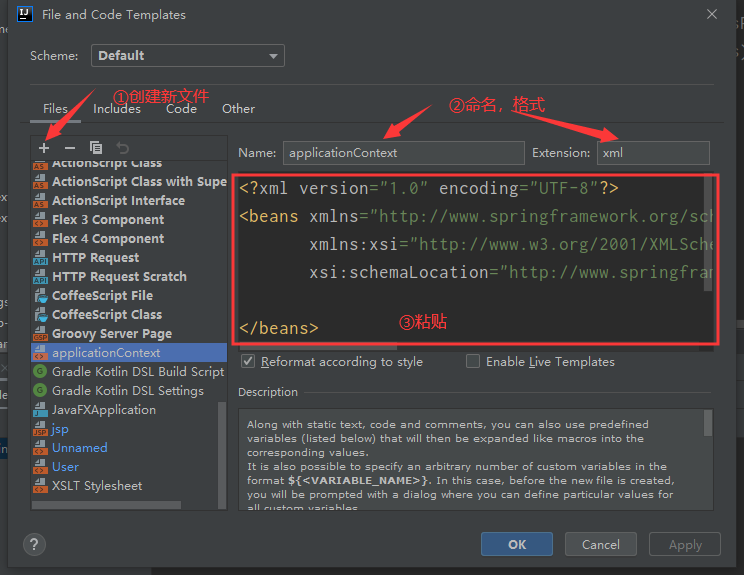Click the Extension input field
Image resolution: width=744 pixels, height=575 pixels.
pos(653,153)
